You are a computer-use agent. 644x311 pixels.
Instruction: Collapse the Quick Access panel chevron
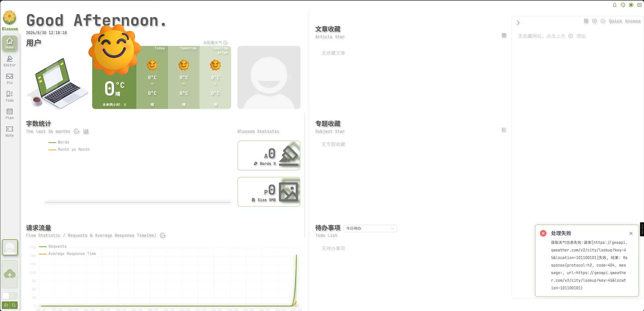[518, 23]
